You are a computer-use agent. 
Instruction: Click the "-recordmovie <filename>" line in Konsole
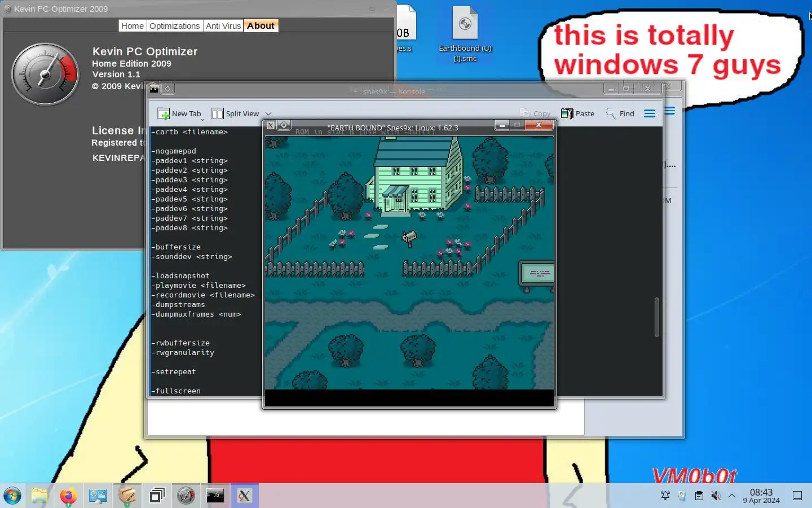click(x=203, y=295)
